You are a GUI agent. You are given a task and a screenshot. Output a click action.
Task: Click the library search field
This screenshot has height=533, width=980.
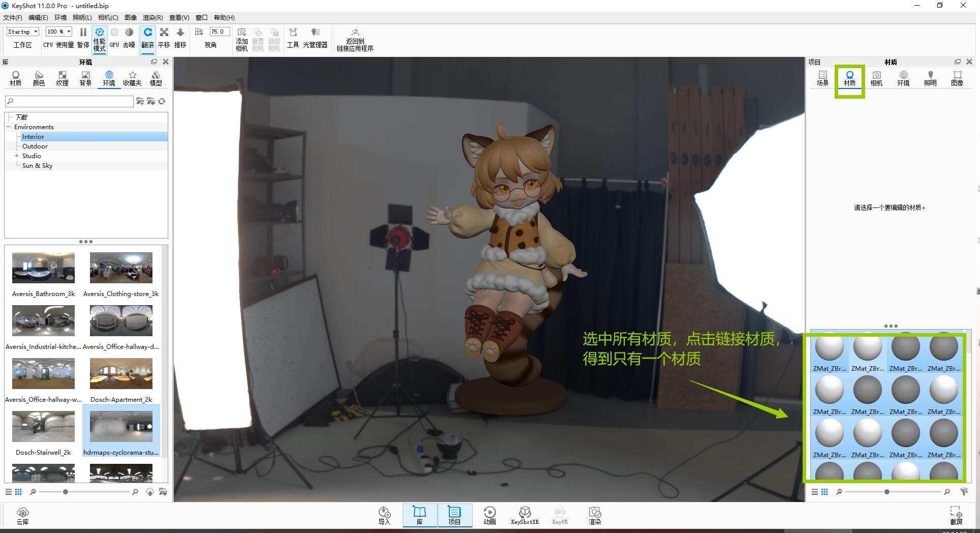(69, 101)
